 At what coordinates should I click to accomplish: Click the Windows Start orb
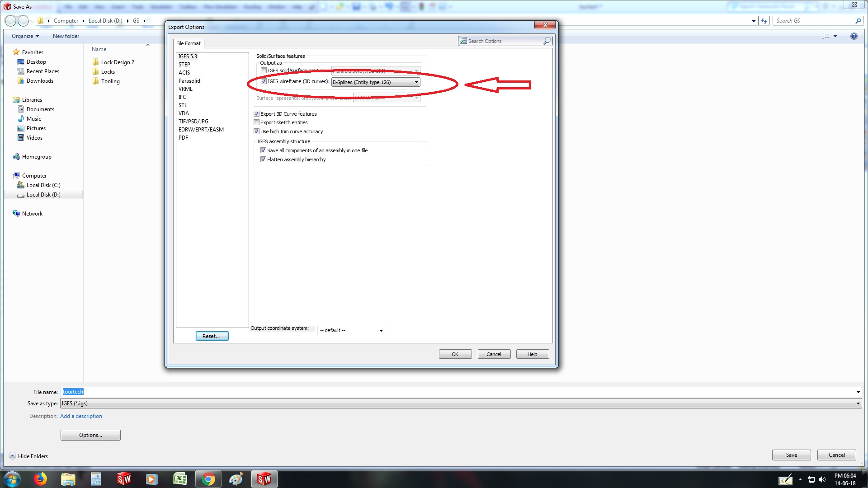click(12, 479)
